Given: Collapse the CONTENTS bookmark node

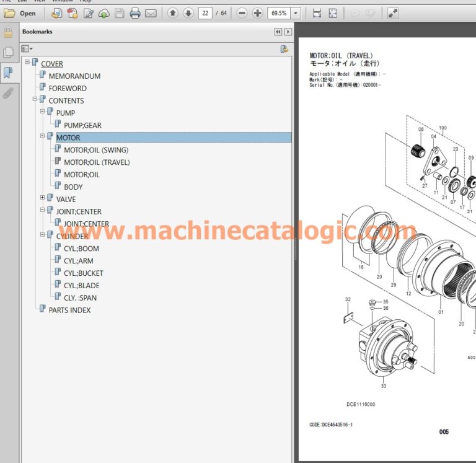Looking at the screenshot, I should point(35,99).
